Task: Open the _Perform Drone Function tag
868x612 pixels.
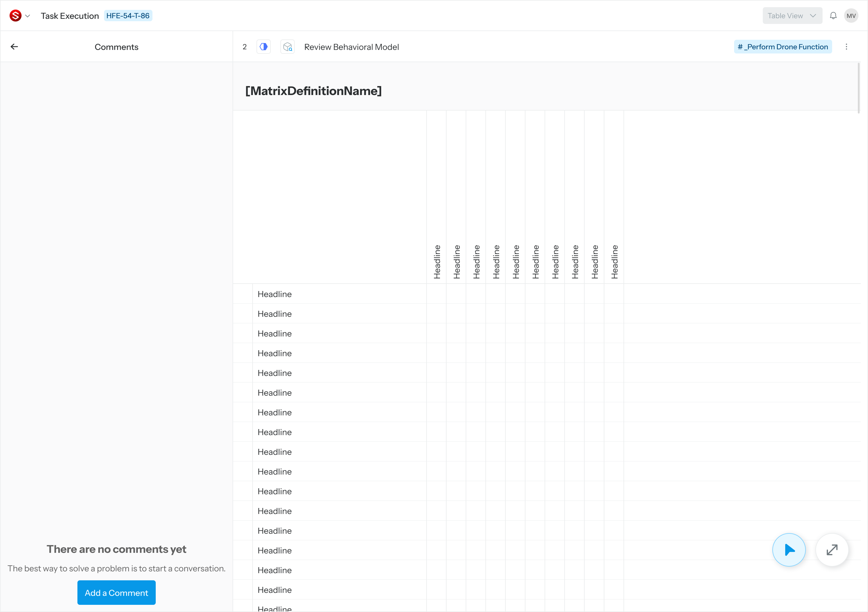Action: (783, 47)
